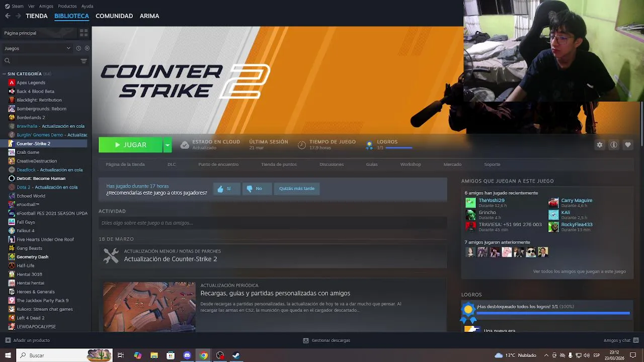Image resolution: width=644 pixels, height=362 pixels.
Task: Click the 100% achievements progress bar
Action: [x=553, y=313]
